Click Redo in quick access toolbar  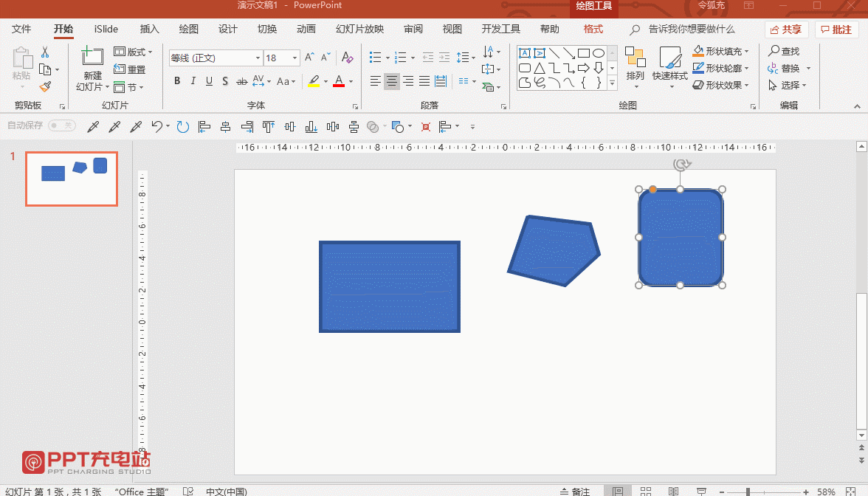click(x=183, y=127)
